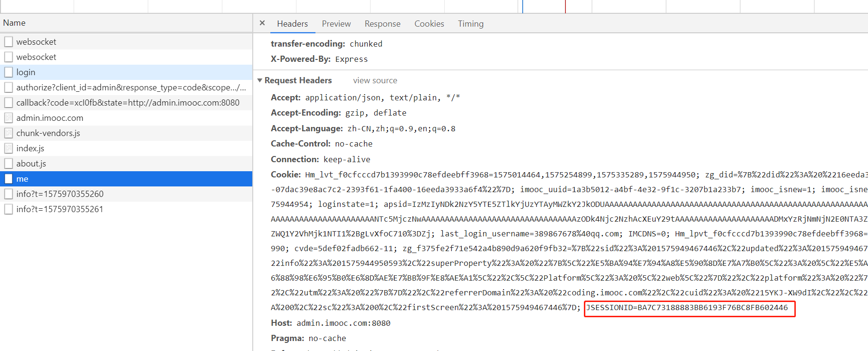This screenshot has width=868, height=351.
Task: Click the Connection keep-alive value
Action: point(347,159)
